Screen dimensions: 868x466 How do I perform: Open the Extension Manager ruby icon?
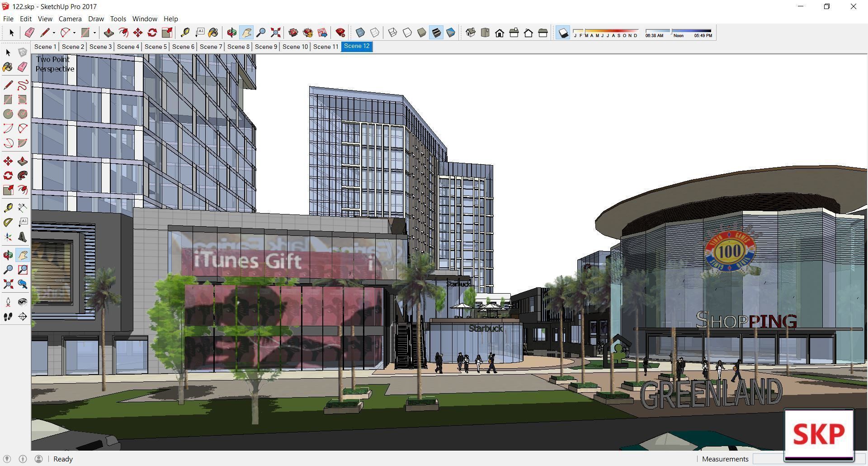(x=340, y=33)
